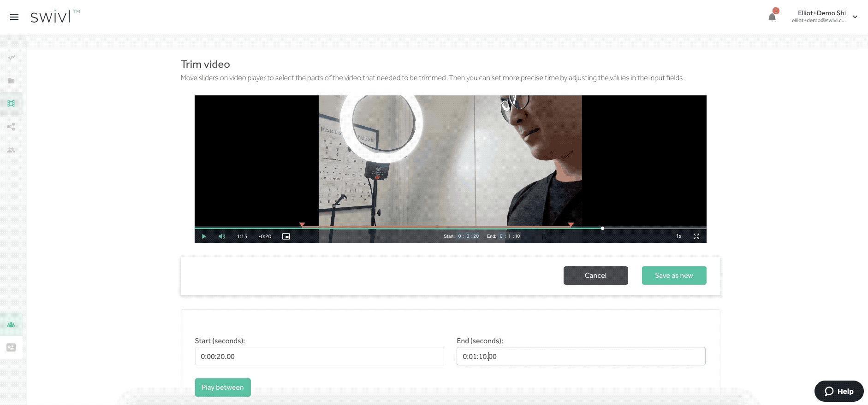Open the contact card sidebar icon

pos(11,347)
